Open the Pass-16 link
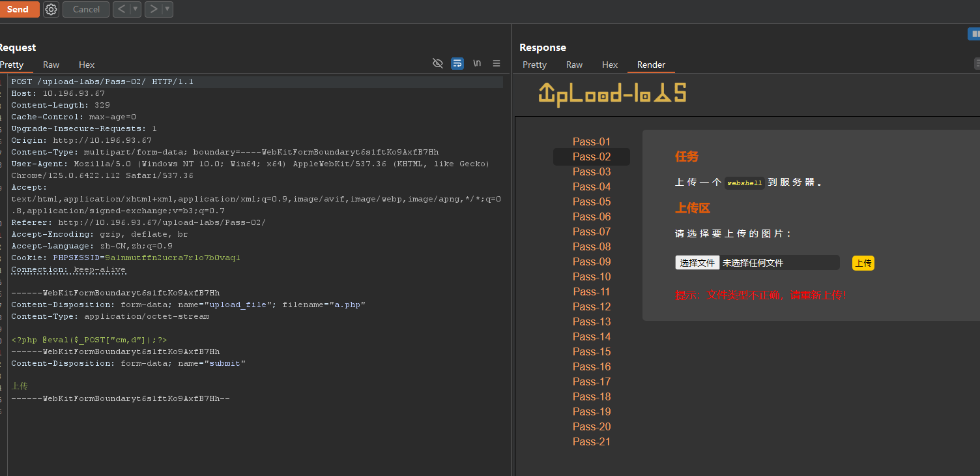Image resolution: width=980 pixels, height=476 pixels. (592, 366)
